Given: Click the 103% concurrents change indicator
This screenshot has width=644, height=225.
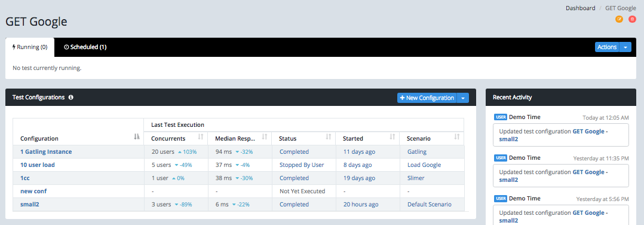Looking at the screenshot, I should point(188,152).
